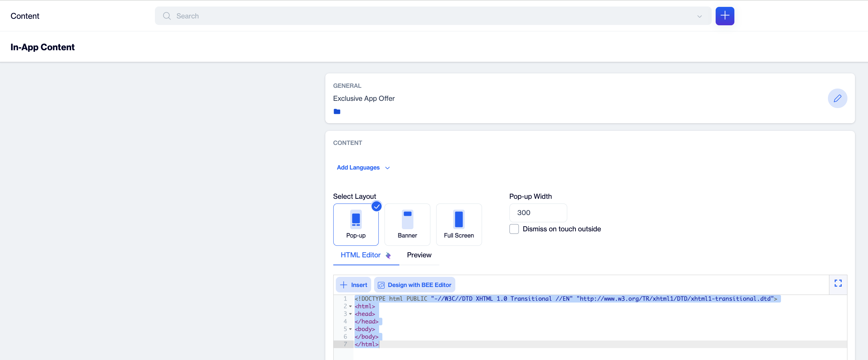Click the Content heading in top bar
The height and width of the screenshot is (360, 868).
coord(25,16)
